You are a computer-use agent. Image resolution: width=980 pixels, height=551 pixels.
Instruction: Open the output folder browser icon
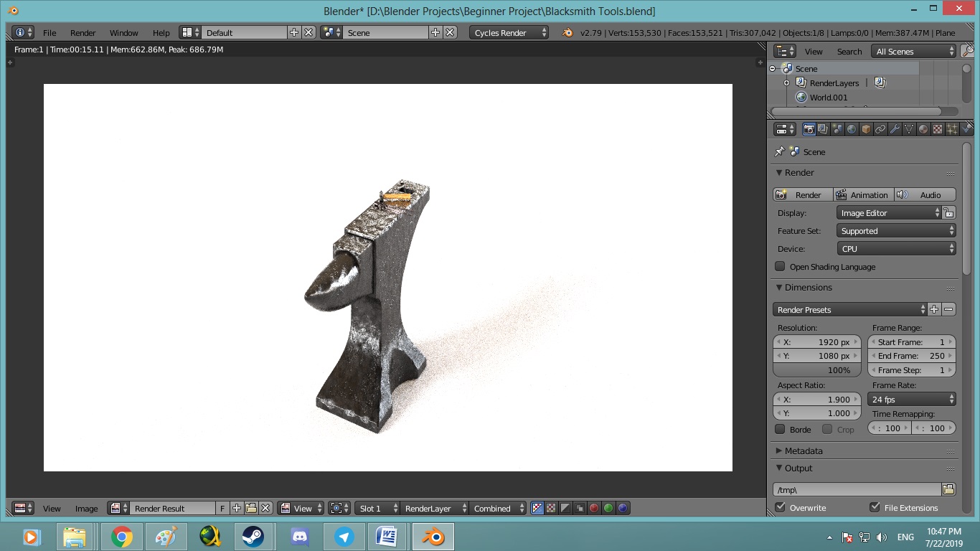coord(948,489)
